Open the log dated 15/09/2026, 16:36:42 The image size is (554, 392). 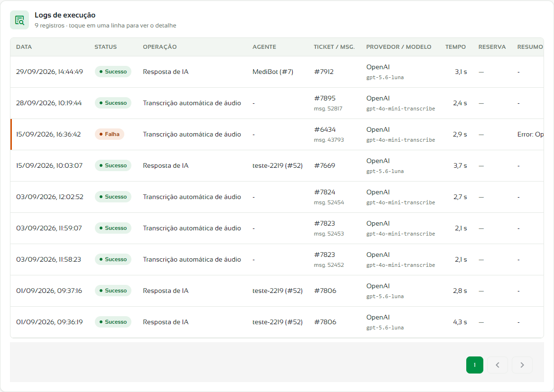[277, 134]
